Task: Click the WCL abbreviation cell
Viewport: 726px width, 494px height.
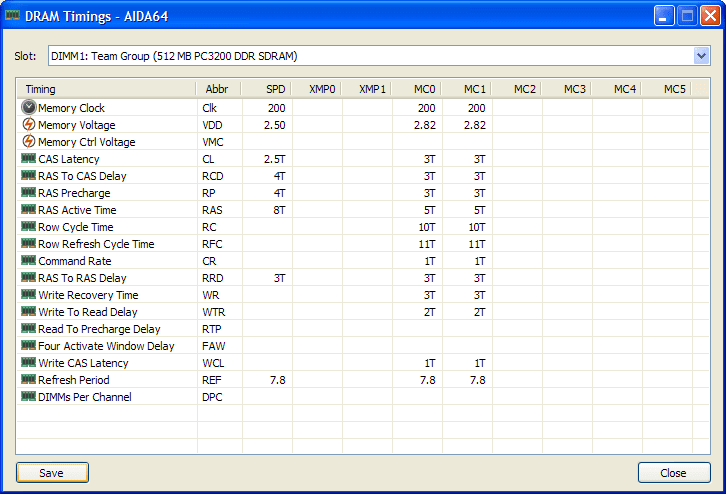Action: (213, 363)
